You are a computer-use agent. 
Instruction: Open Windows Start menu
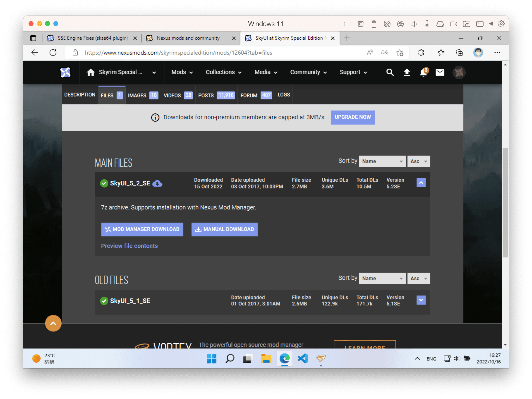(x=211, y=358)
